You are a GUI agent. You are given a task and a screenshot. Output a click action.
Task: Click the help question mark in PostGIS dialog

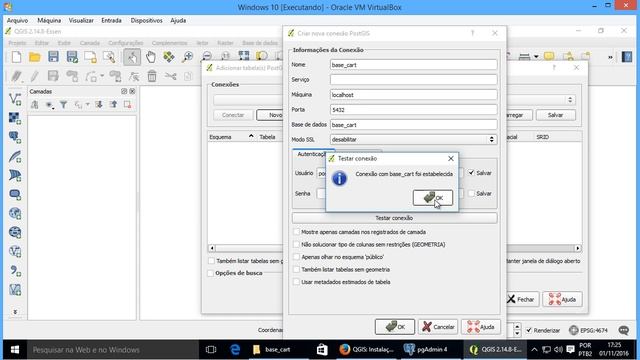[x=473, y=33]
